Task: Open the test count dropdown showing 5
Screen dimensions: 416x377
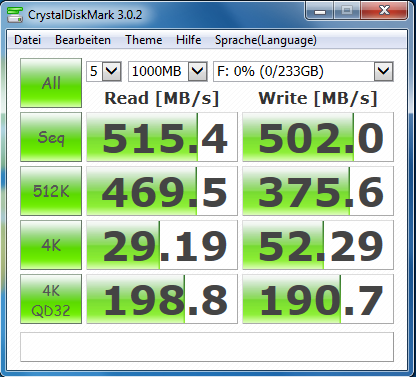Action: [x=104, y=71]
